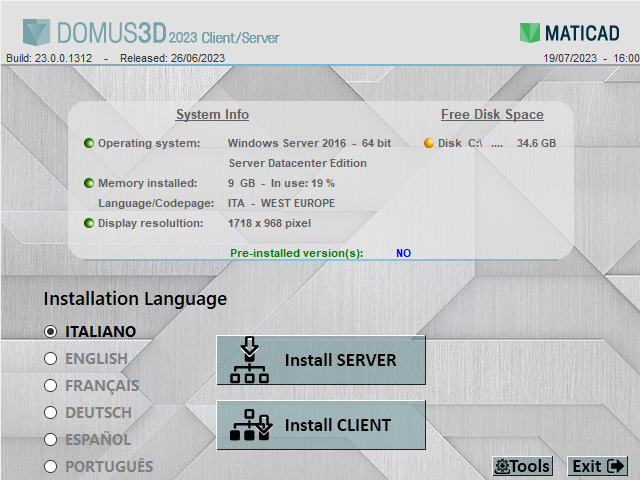Click the 'Windows Server 2016 - 64 bit' text
640x480 pixels.
[309, 143]
